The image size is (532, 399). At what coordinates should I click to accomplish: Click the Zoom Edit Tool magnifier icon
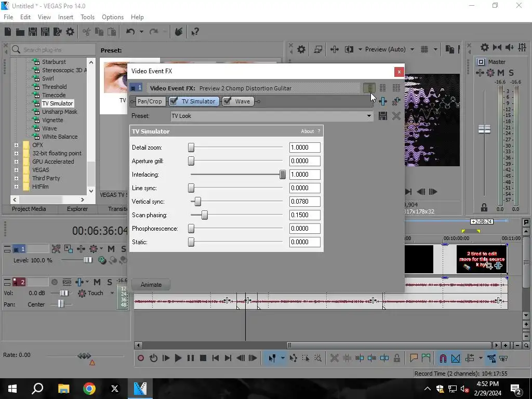318,358
